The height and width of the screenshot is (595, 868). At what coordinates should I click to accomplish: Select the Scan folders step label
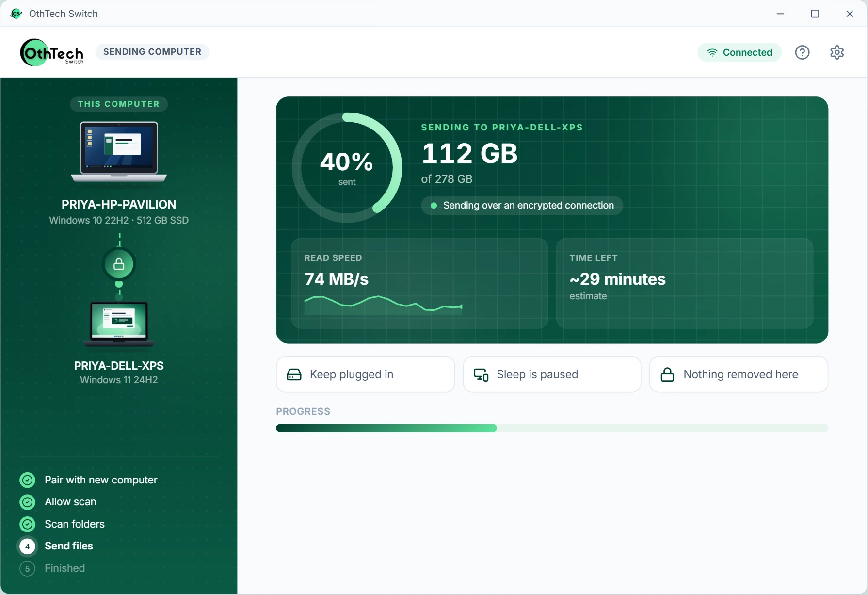pos(75,524)
